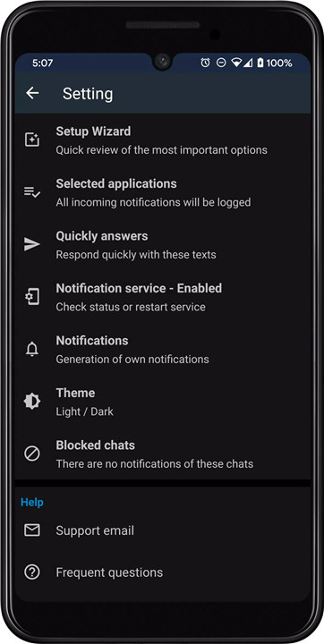Viewport: 324px width, 644px height.
Task: Click the Quickly answers send icon
Action: (32, 244)
